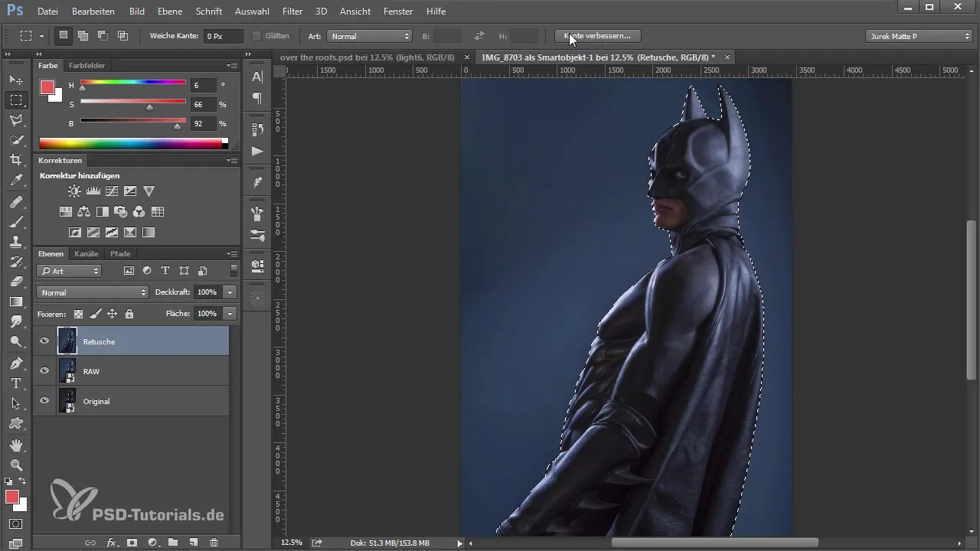Click the Kante verbessern button

pyautogui.click(x=597, y=36)
